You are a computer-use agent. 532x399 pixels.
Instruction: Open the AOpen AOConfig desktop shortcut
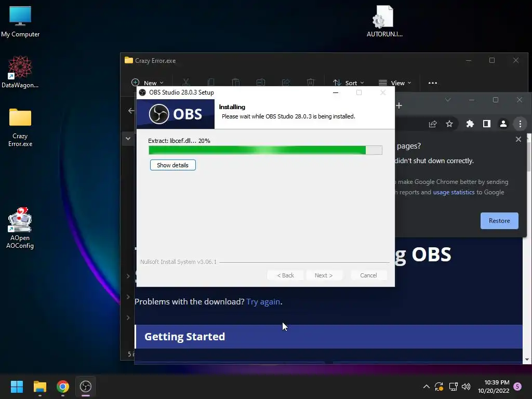point(20,228)
